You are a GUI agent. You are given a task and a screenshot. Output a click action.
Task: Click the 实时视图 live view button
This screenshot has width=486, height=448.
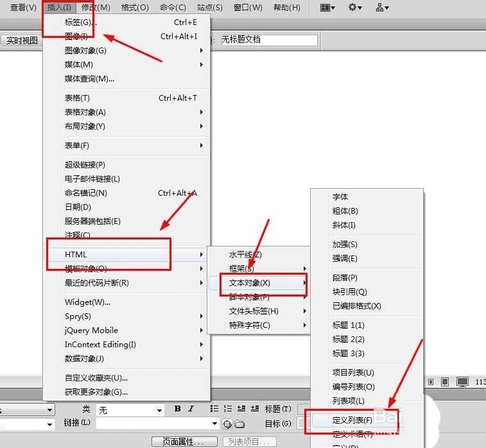pos(22,40)
